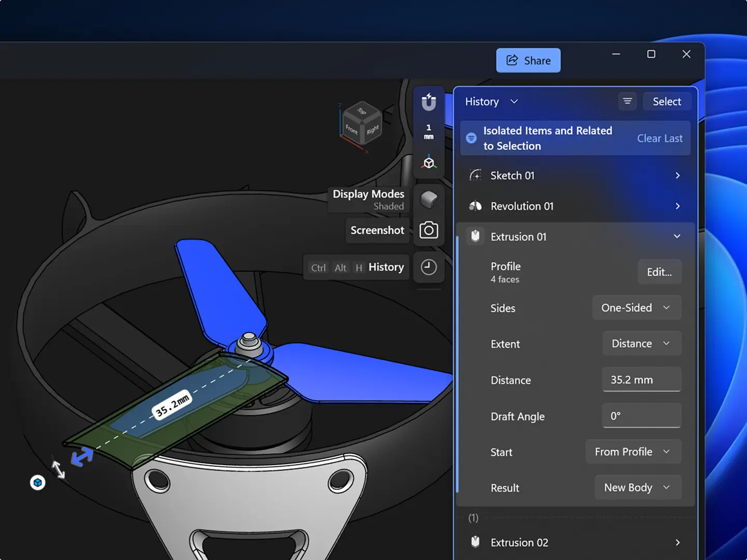Click the isolated items filter icon
This screenshot has width=747, height=560.
coord(471,138)
